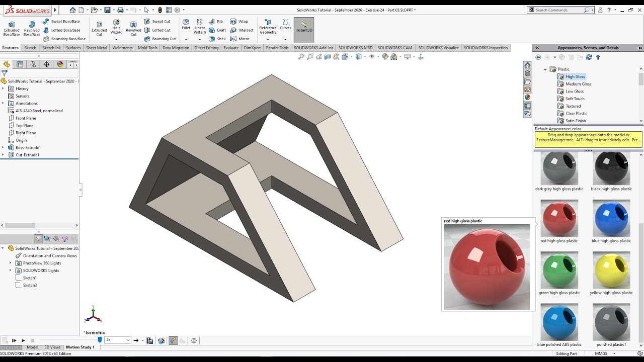The height and width of the screenshot is (362, 644).
Task: Open the PropertyManager tab icon
Action: [x=20, y=64]
